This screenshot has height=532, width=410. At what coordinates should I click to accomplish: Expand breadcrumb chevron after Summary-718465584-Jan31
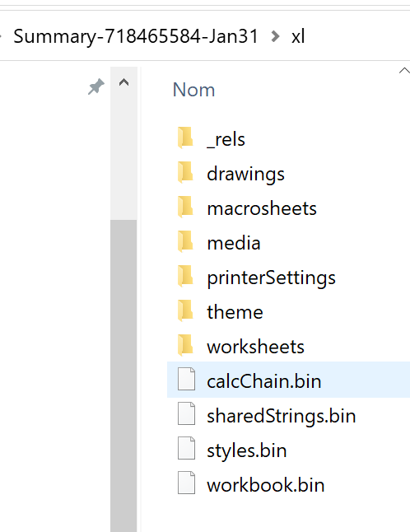pos(276,36)
